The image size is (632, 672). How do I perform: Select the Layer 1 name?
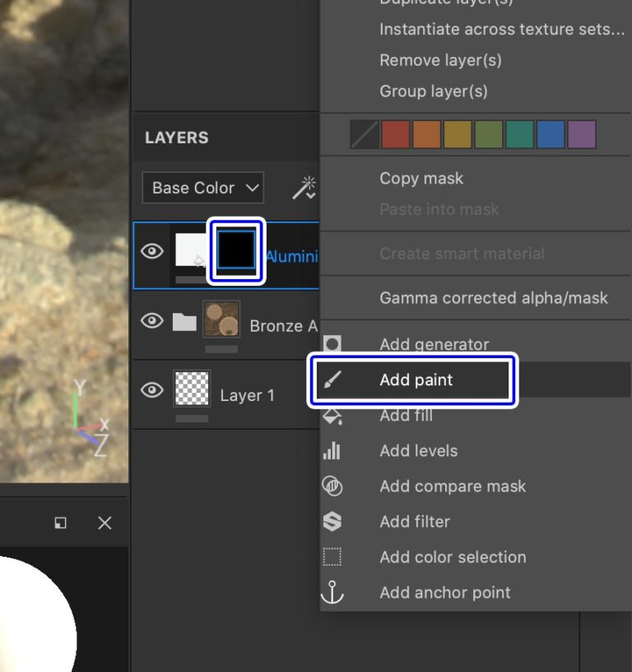[x=247, y=395]
